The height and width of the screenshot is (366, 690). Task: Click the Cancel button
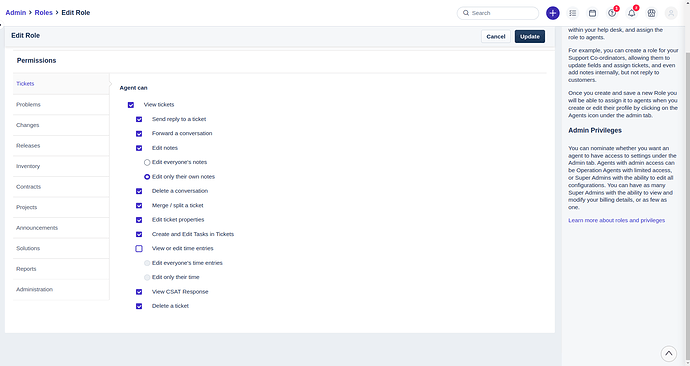(x=496, y=37)
